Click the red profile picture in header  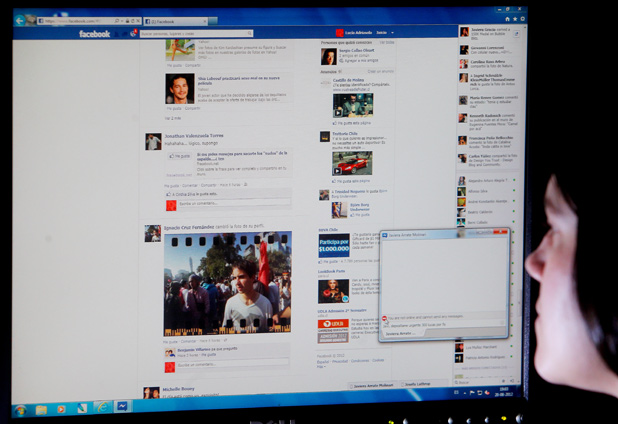[x=340, y=33]
